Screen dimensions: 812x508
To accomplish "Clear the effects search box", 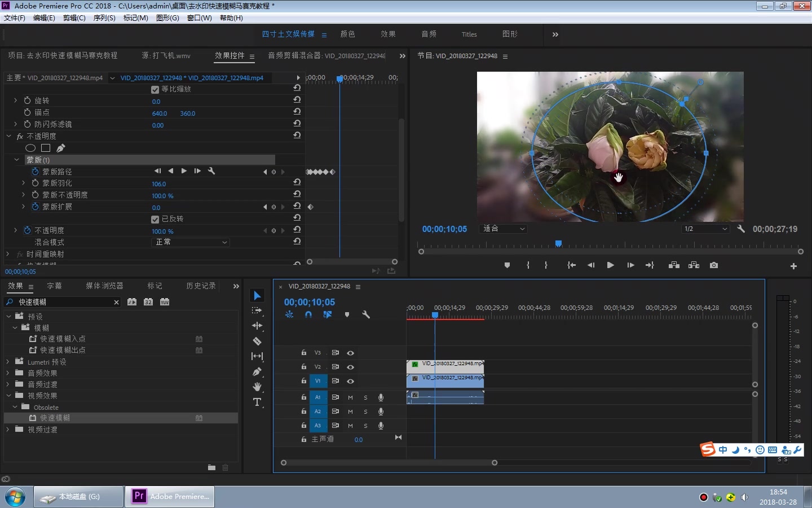I will [117, 302].
